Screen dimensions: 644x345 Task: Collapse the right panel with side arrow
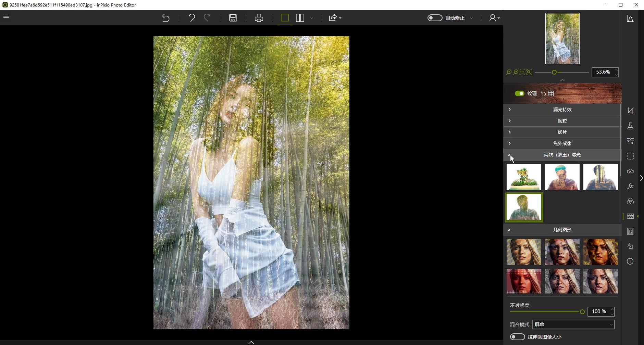[x=641, y=178]
